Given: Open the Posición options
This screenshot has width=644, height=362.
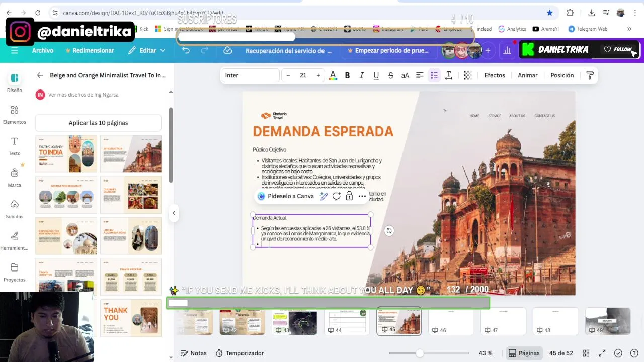Looking at the screenshot, I should (562, 75).
